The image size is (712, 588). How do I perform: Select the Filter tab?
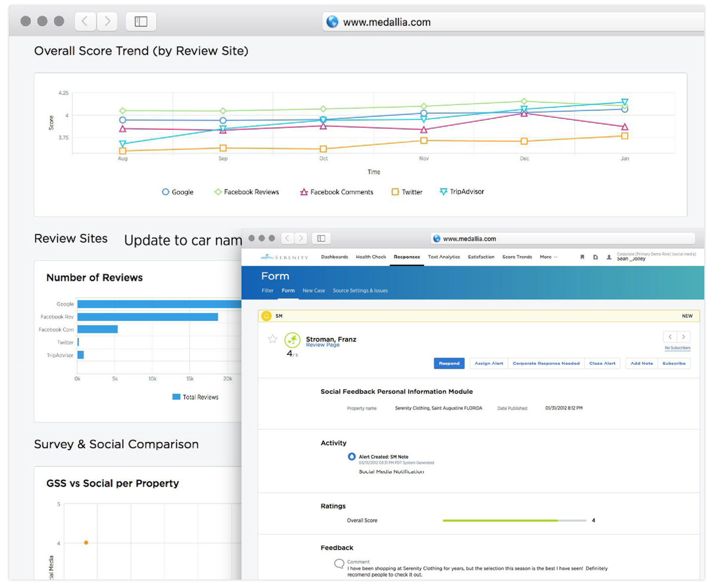[267, 290]
